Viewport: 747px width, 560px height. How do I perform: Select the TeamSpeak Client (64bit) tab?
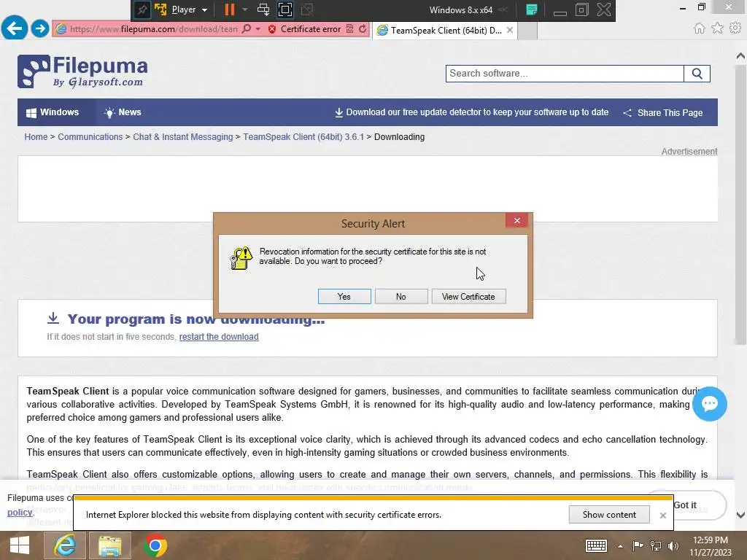[444, 31]
